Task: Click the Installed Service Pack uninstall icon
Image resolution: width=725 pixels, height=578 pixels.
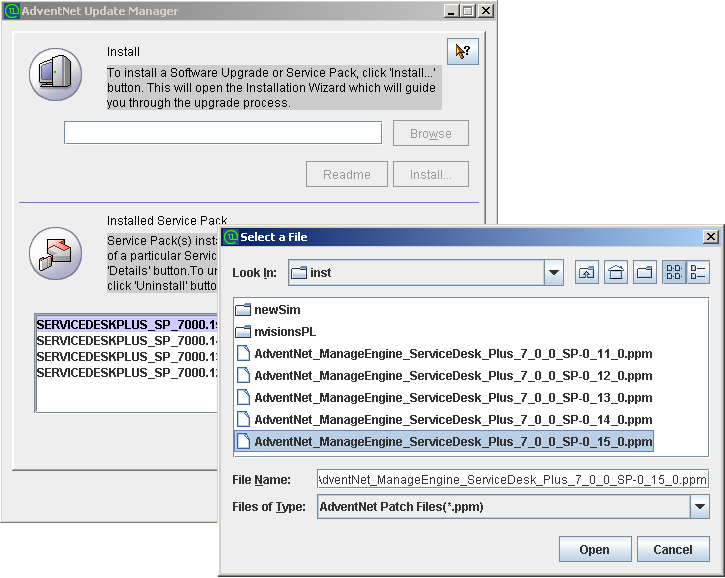Action: pyautogui.click(x=55, y=253)
